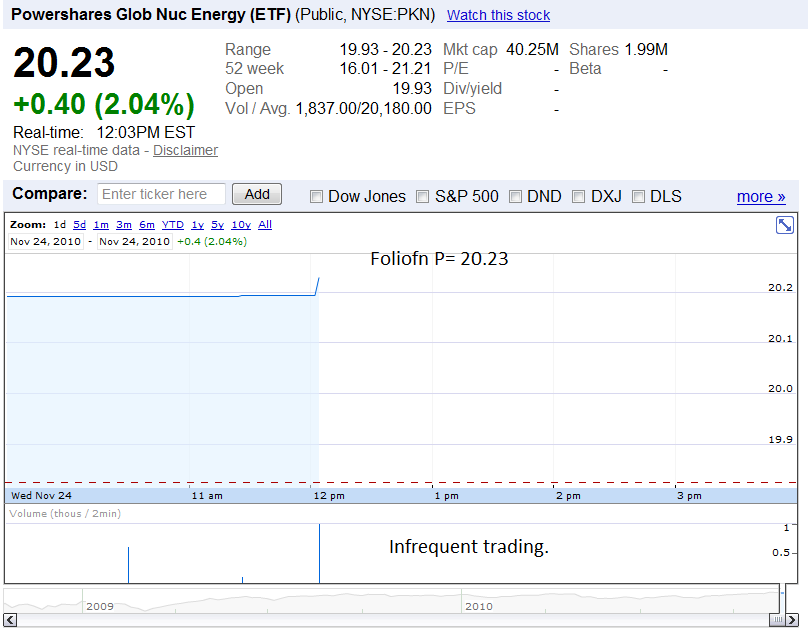Select the price value 20.23
This screenshot has height=633, width=808.
(x=64, y=62)
